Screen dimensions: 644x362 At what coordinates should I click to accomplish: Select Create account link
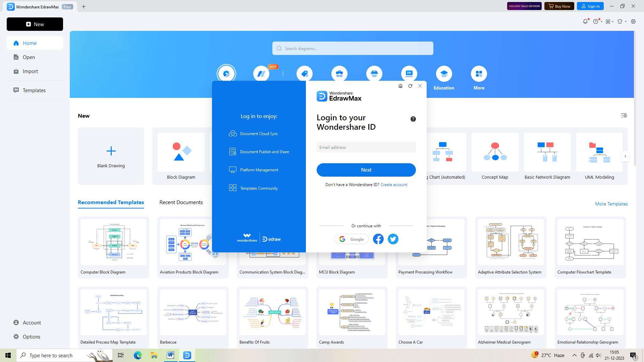coord(394,184)
